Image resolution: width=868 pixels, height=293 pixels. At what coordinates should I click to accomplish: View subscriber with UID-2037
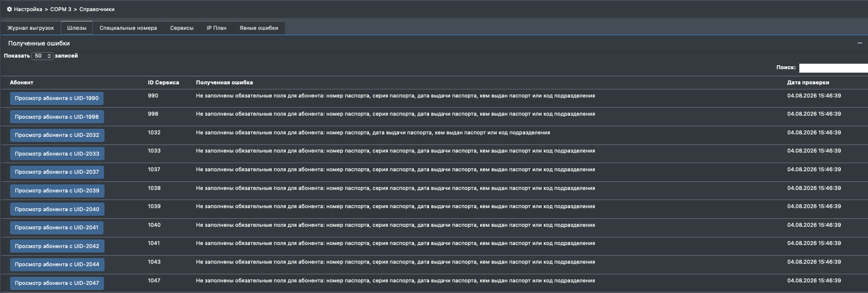coord(57,172)
